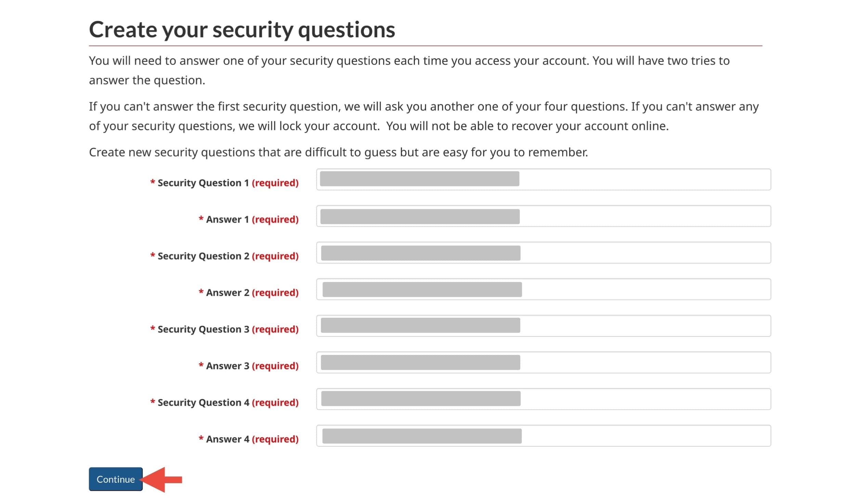The width and height of the screenshot is (851, 504).
Task: Focus the Security Question 4 input field
Action: pos(543,399)
